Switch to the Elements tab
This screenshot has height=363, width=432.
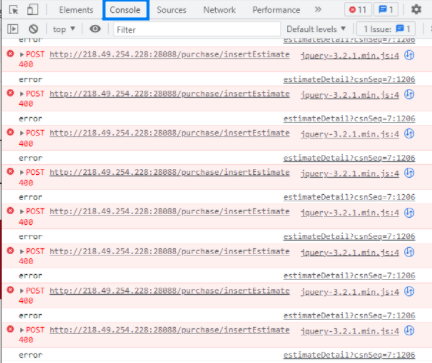click(x=76, y=10)
